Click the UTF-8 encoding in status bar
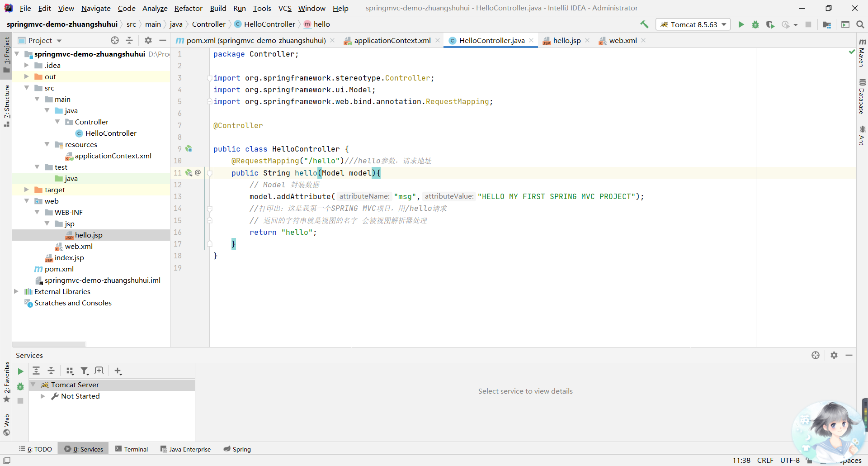The width and height of the screenshot is (868, 466). click(x=790, y=460)
